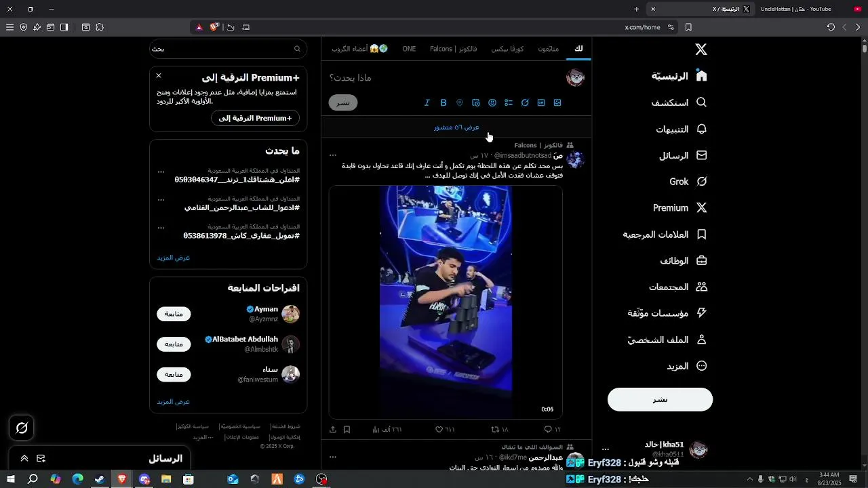The width and height of the screenshot is (868, 488).
Task: Play the Falcons post video thumbnail
Action: click(446, 302)
